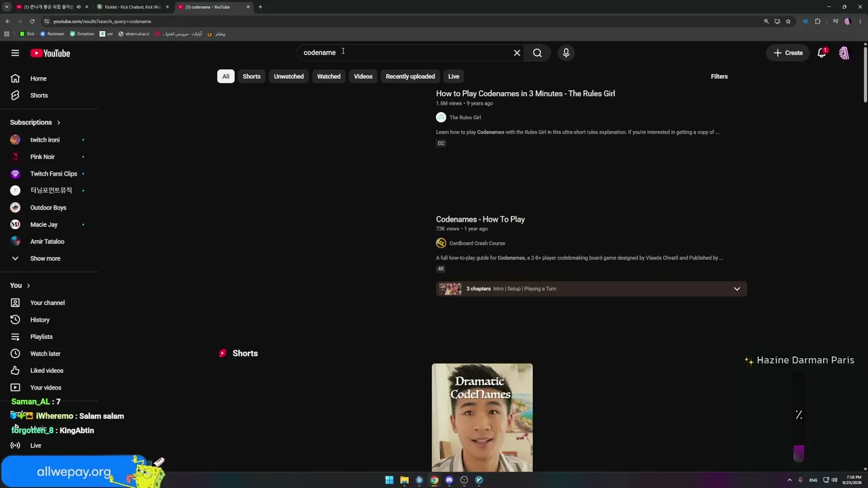Open a new browser tab

pyautogui.click(x=260, y=7)
